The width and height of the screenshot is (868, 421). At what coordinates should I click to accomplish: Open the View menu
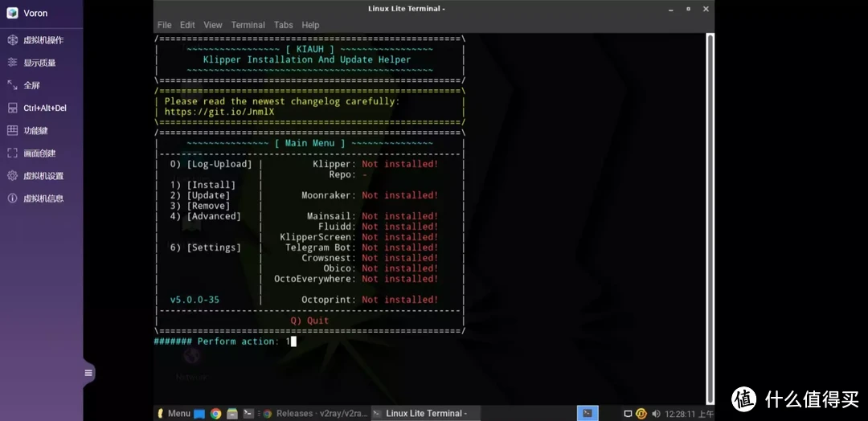212,25
